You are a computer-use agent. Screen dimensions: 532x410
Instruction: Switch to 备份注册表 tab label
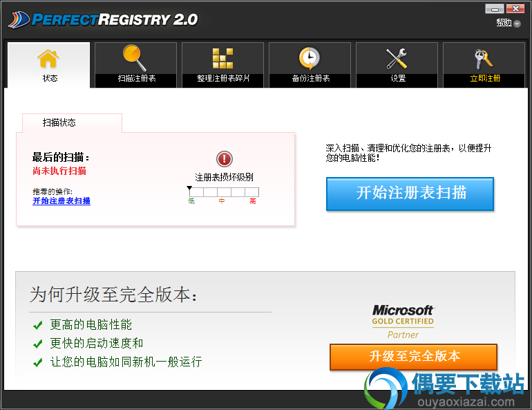[x=311, y=78]
